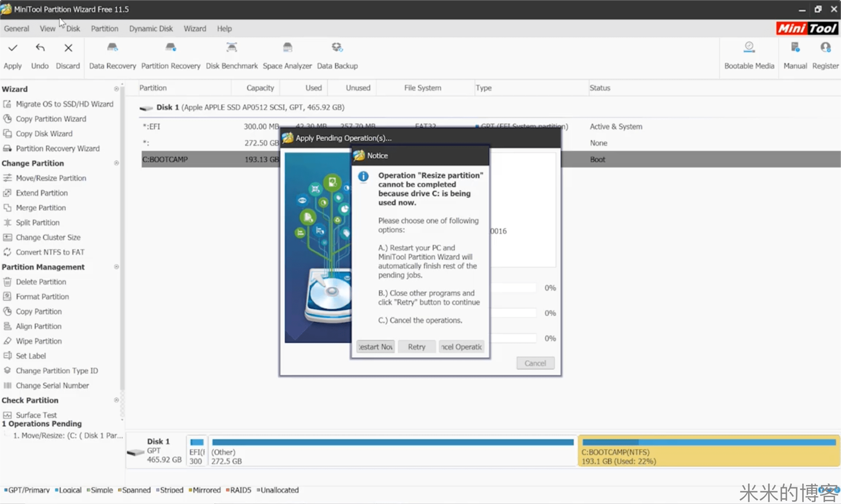Collapse the Wizard sidebar section

point(116,89)
